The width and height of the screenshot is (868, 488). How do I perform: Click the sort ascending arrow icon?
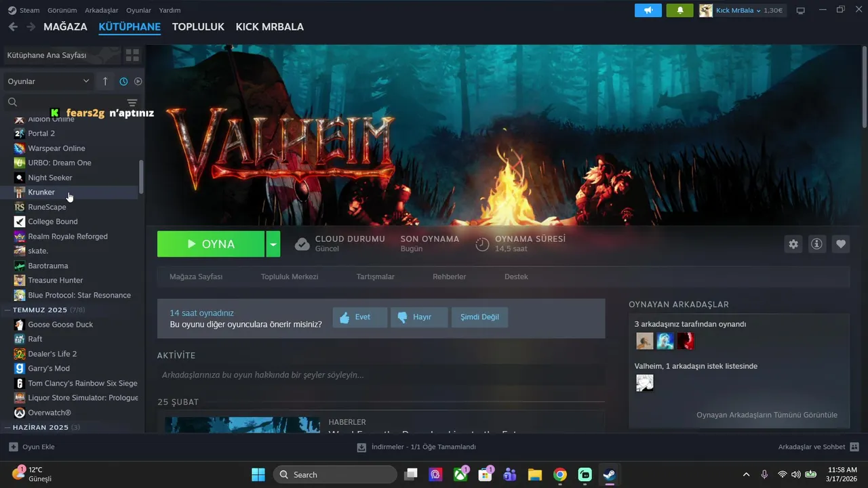[x=105, y=81]
